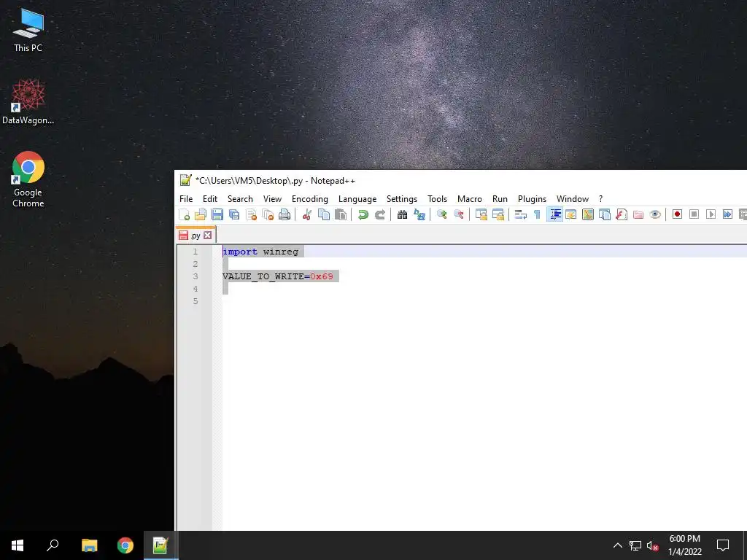Click the muted volume tray icon
Screen dimensions: 747x560
[653, 545]
